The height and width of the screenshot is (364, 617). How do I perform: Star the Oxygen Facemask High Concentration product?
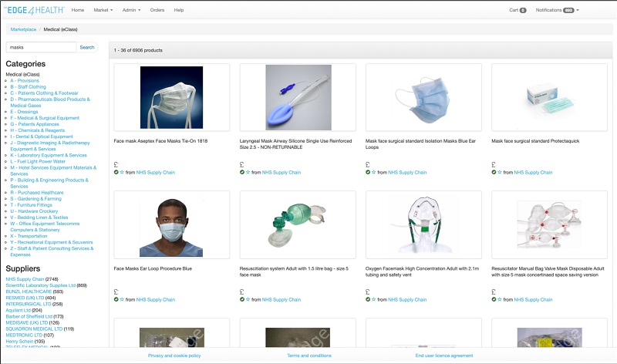pos(374,299)
